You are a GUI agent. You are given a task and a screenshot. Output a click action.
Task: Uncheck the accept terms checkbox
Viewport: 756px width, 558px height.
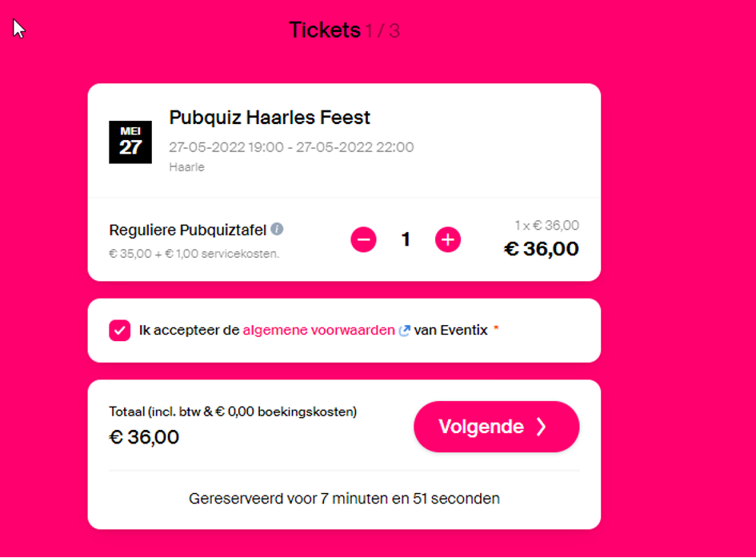[x=119, y=331]
